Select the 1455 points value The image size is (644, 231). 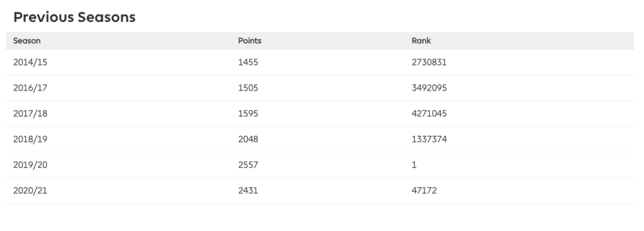(248, 62)
